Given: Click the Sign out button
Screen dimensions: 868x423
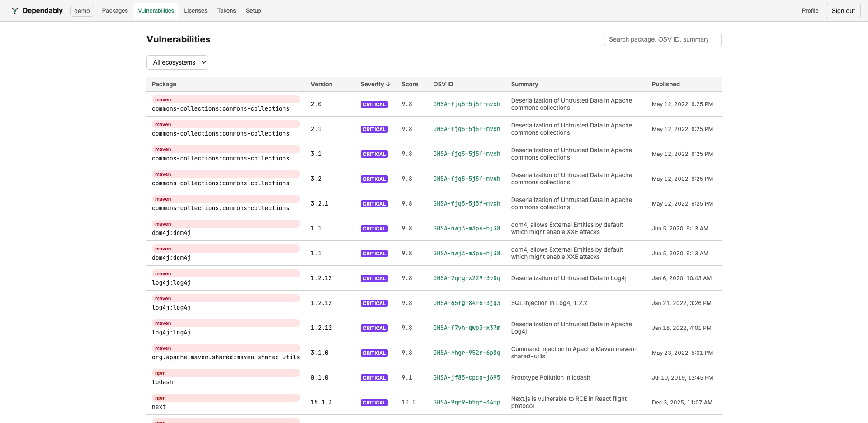Looking at the screenshot, I should (843, 11).
